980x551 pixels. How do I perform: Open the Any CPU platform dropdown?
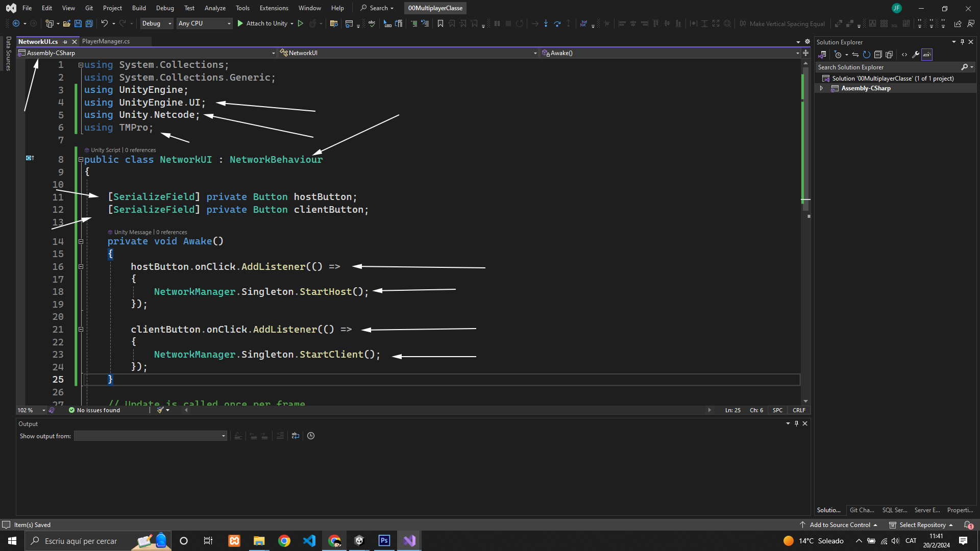(204, 23)
